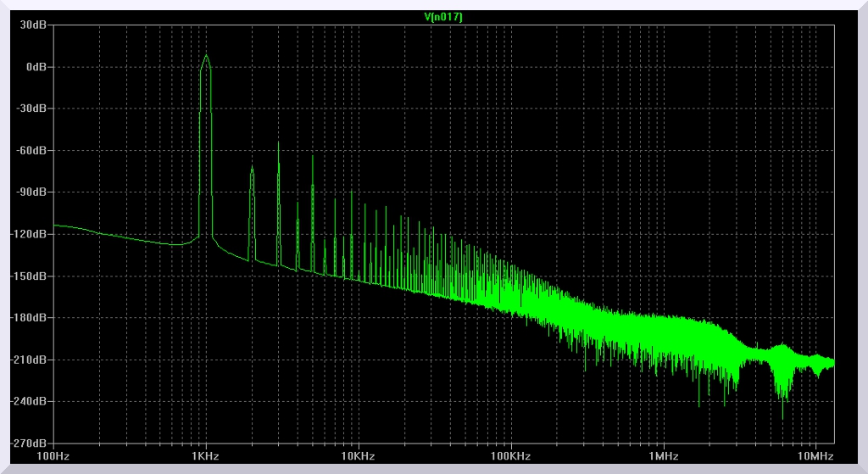Click the -210dB magnitude axis label

pos(28,360)
